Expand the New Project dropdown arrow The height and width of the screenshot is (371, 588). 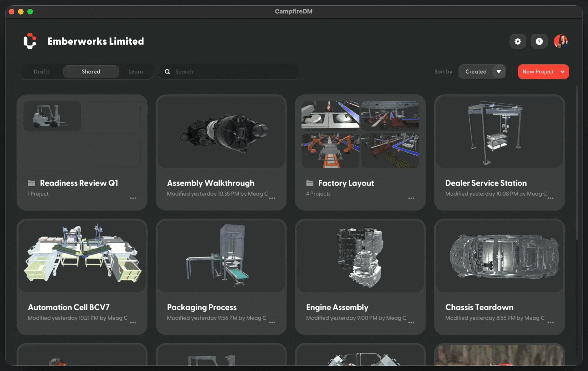click(563, 72)
